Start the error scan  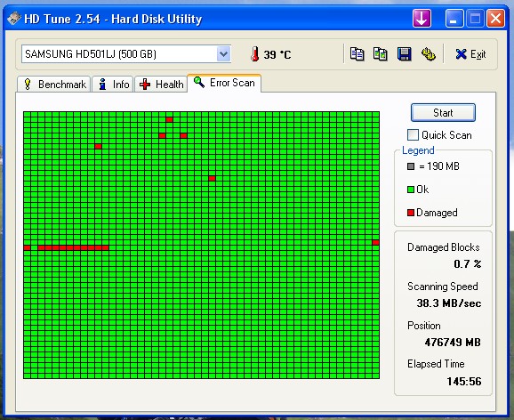click(x=443, y=112)
